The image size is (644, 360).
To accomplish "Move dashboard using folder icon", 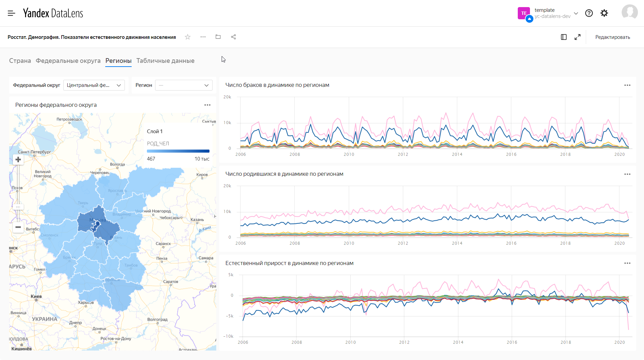I will click(x=218, y=37).
